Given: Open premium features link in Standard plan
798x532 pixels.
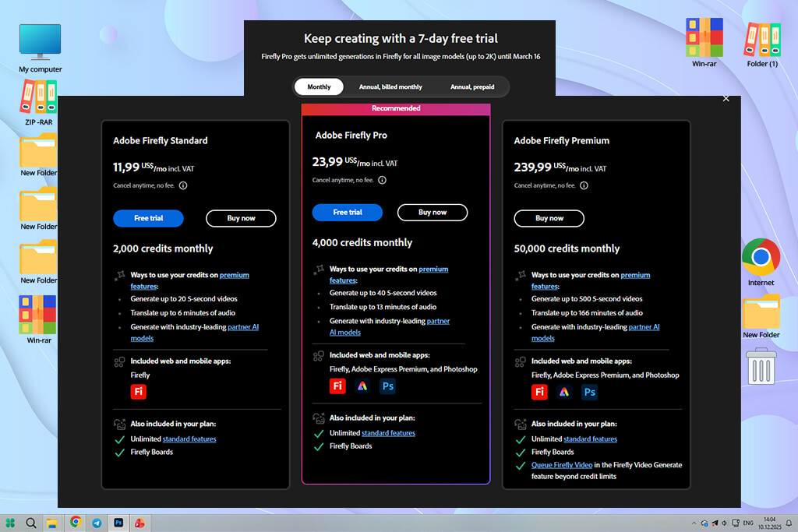Looking at the screenshot, I should (234, 275).
